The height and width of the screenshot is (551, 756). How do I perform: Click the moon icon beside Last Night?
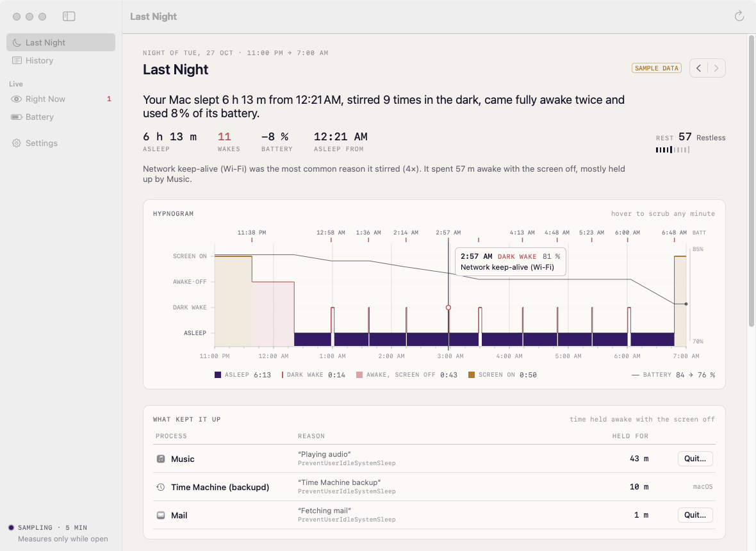click(x=17, y=42)
